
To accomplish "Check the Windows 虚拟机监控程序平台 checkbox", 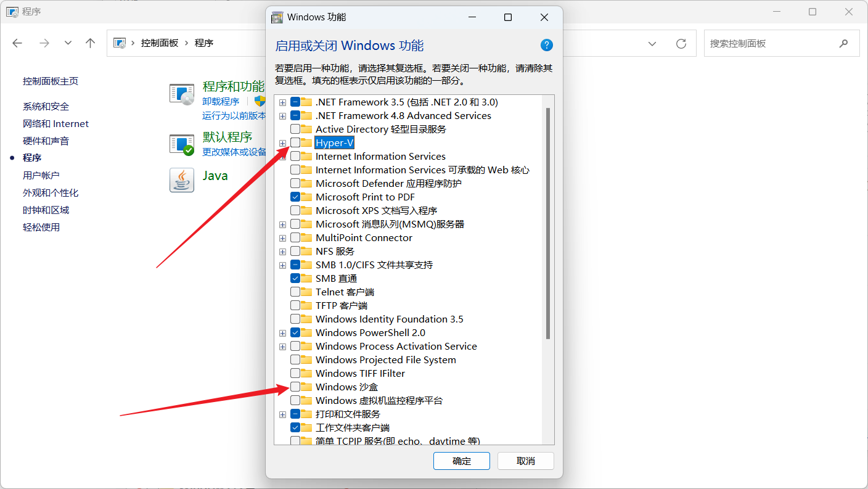I will coord(295,400).
